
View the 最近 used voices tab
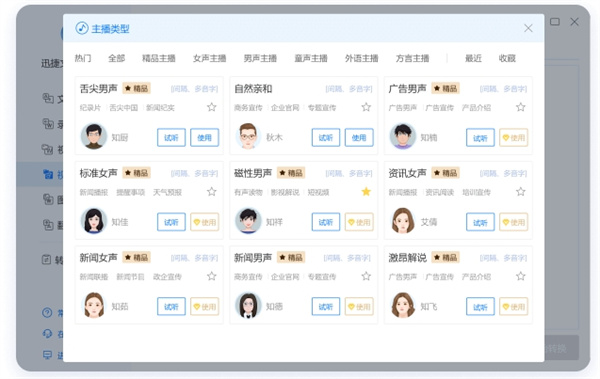(x=473, y=58)
